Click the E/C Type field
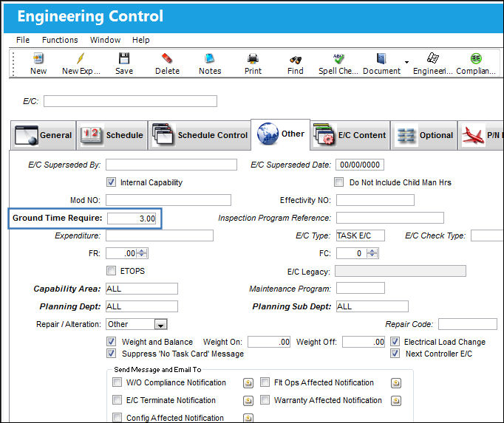Screen dimensions: 504x423 pos(361,235)
